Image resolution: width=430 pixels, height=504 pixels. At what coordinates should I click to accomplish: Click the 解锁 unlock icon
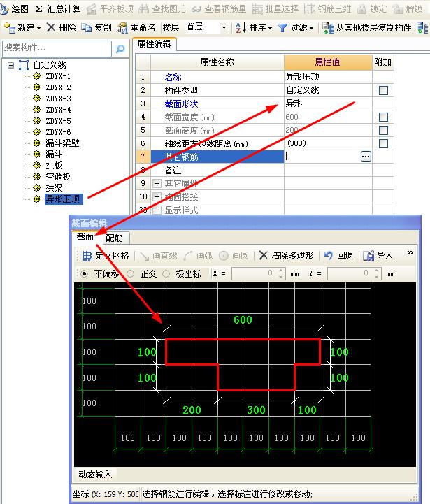398,9
